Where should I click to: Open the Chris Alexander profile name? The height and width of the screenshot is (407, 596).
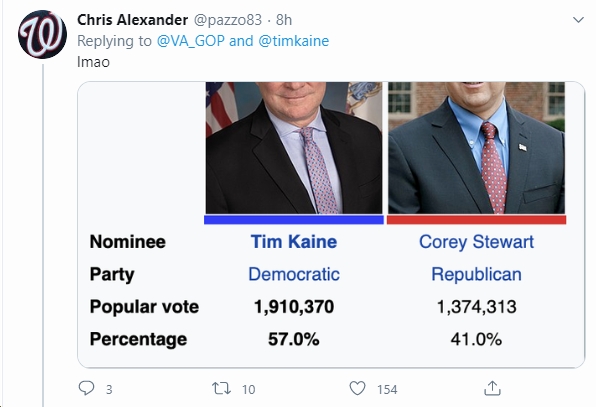click(x=132, y=20)
